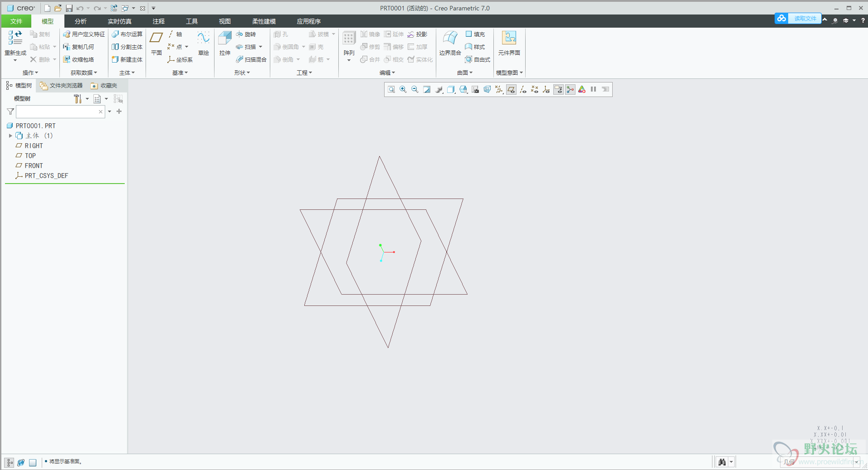Open the Editing (编辑) group dropdown

tap(387, 73)
